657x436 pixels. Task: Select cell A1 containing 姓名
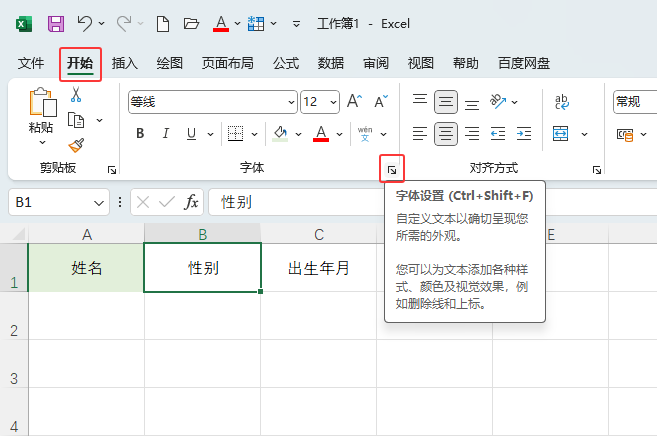[x=86, y=268]
